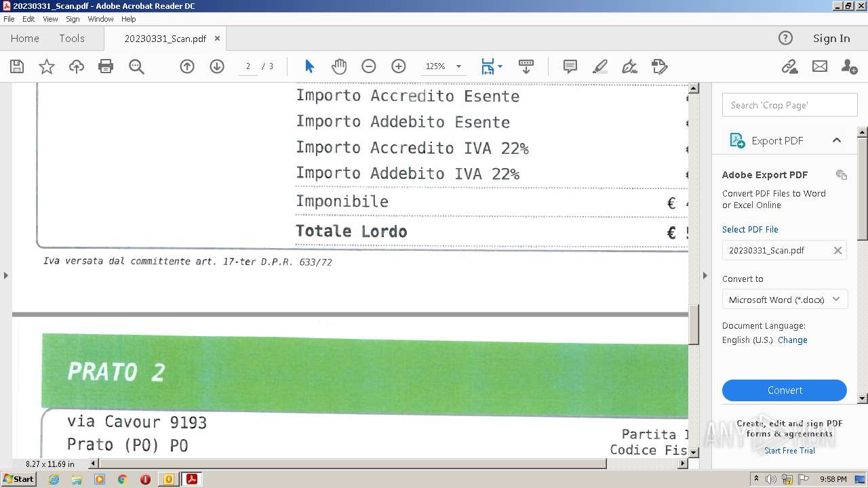Click the Export PDF panel icon

[736, 140]
